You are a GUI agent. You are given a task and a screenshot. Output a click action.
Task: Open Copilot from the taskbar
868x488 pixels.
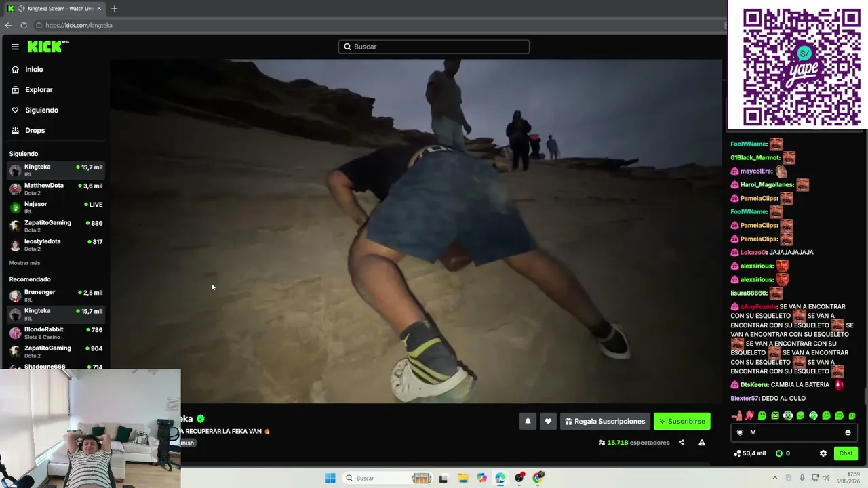pyautogui.click(x=481, y=478)
